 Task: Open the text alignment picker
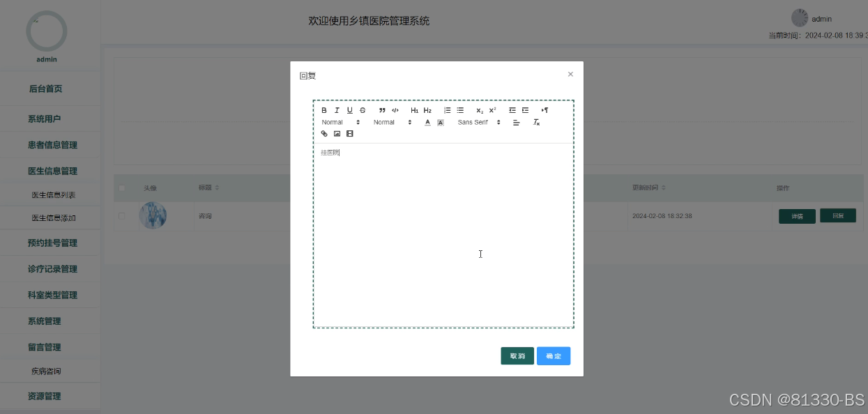pos(517,122)
